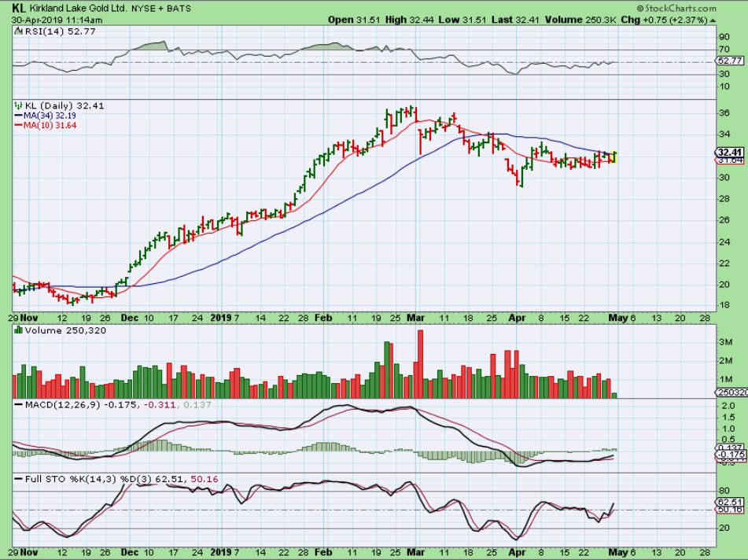This screenshot has height=560, width=748.
Task: Click the KL (Daily) candlestick legend icon
Action: (x=19, y=105)
